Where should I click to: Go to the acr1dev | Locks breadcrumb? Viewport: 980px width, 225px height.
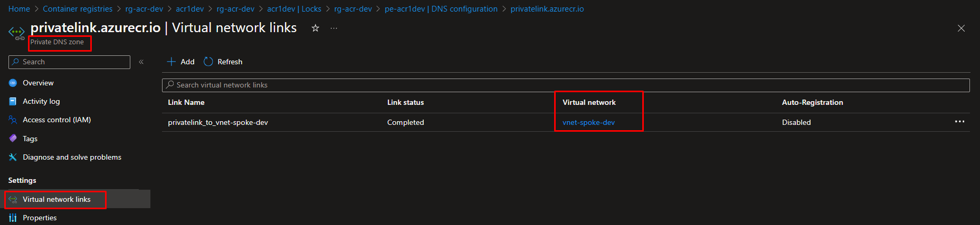tap(294, 9)
